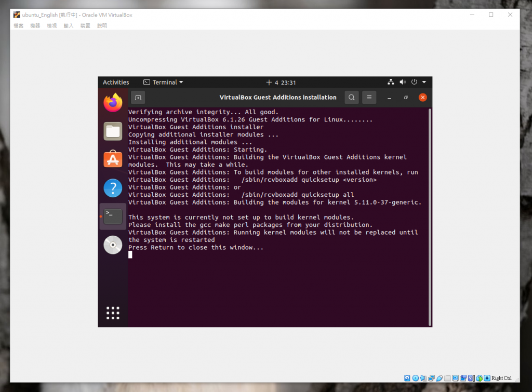The width and height of the screenshot is (532, 392).
Task: Open the Files manager in the dock
Action: pyautogui.click(x=113, y=131)
